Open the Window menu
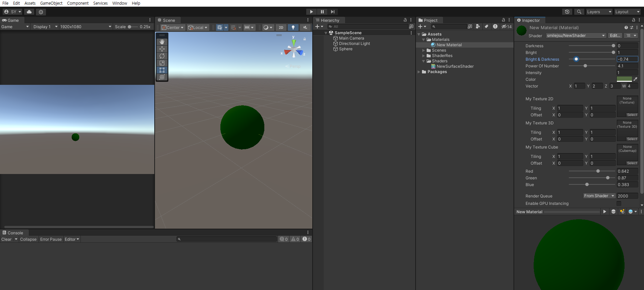644x290 pixels. pos(120,3)
